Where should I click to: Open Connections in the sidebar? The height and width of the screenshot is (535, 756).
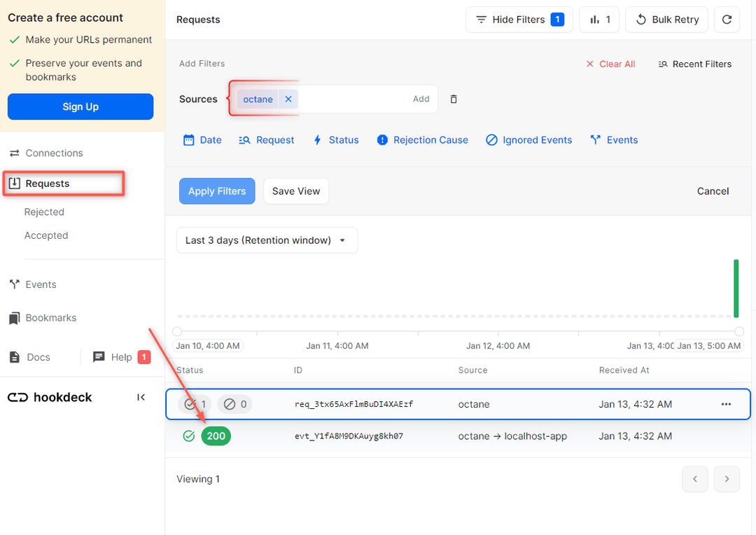54,153
